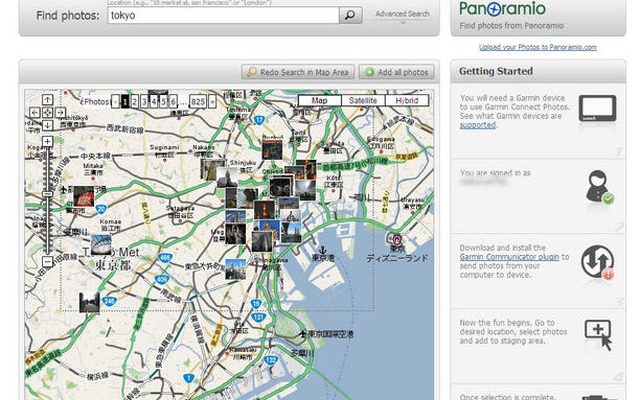The height and width of the screenshot is (400, 640).
Task: Click the add-to-staging cursor icon
Action: [x=599, y=335]
